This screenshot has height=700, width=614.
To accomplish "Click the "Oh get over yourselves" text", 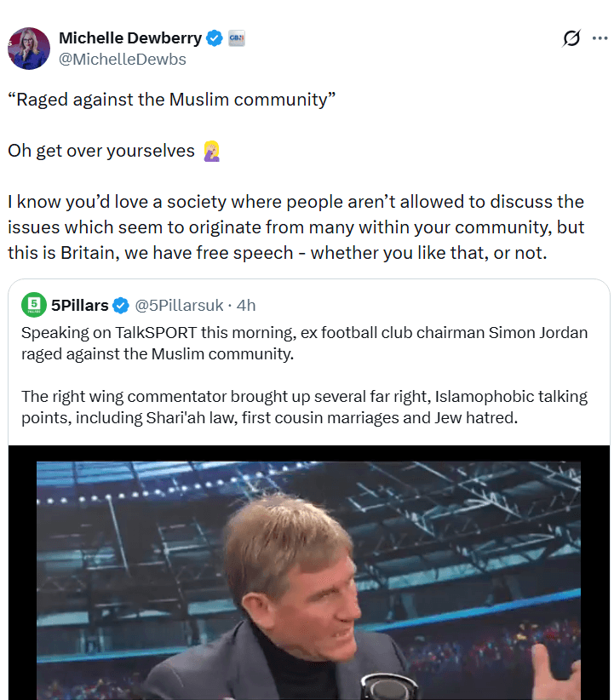I will (101, 151).
